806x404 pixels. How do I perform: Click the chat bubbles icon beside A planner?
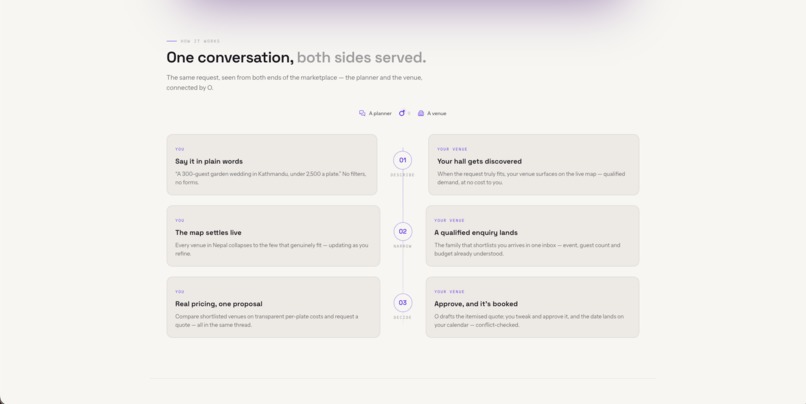362,113
